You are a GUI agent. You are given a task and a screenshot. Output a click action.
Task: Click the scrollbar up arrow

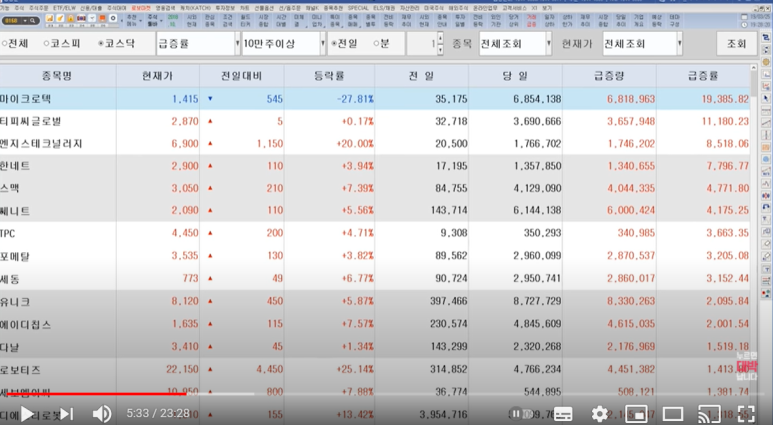tap(754, 67)
